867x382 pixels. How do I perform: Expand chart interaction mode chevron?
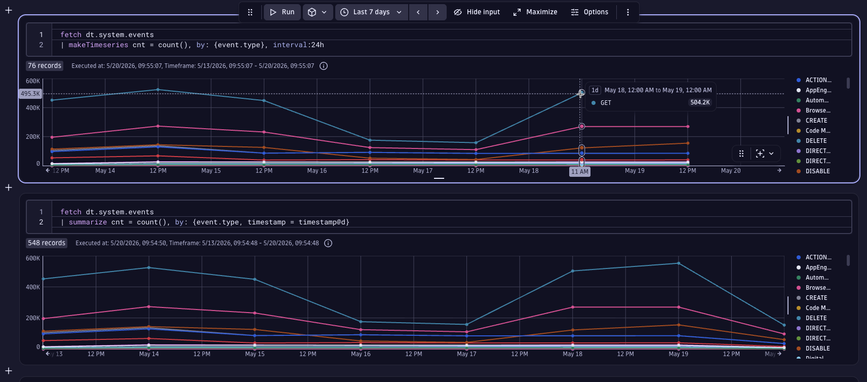(x=772, y=154)
